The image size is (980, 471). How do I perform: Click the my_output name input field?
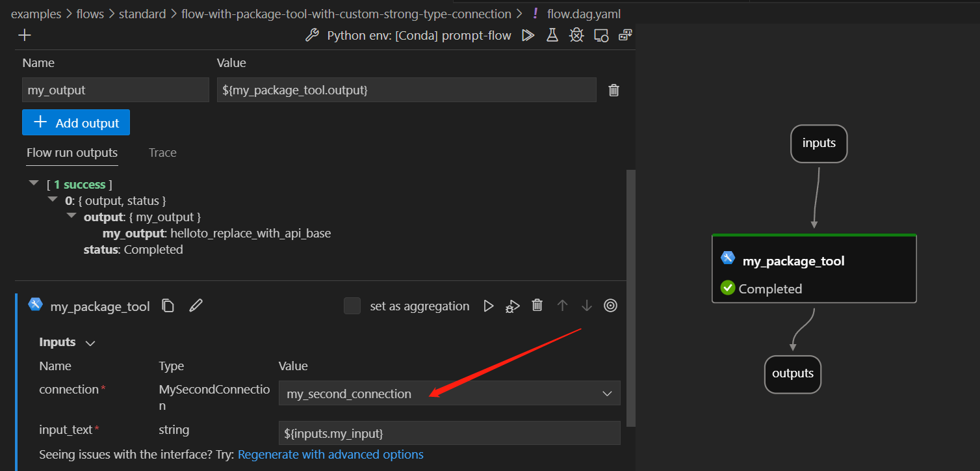point(115,90)
